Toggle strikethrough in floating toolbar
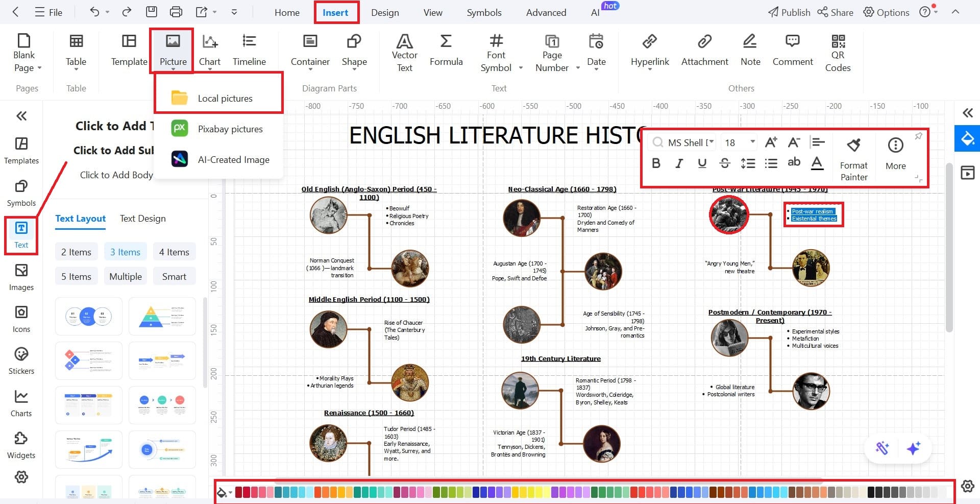 pyautogui.click(x=725, y=163)
